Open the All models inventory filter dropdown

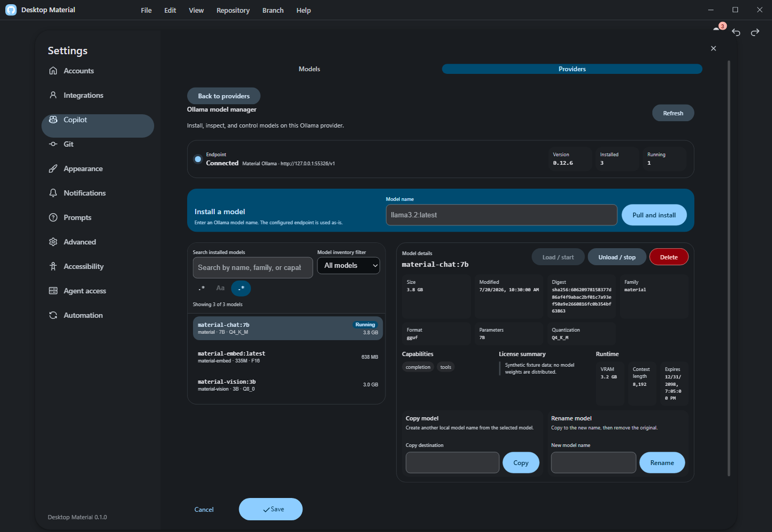pos(349,266)
